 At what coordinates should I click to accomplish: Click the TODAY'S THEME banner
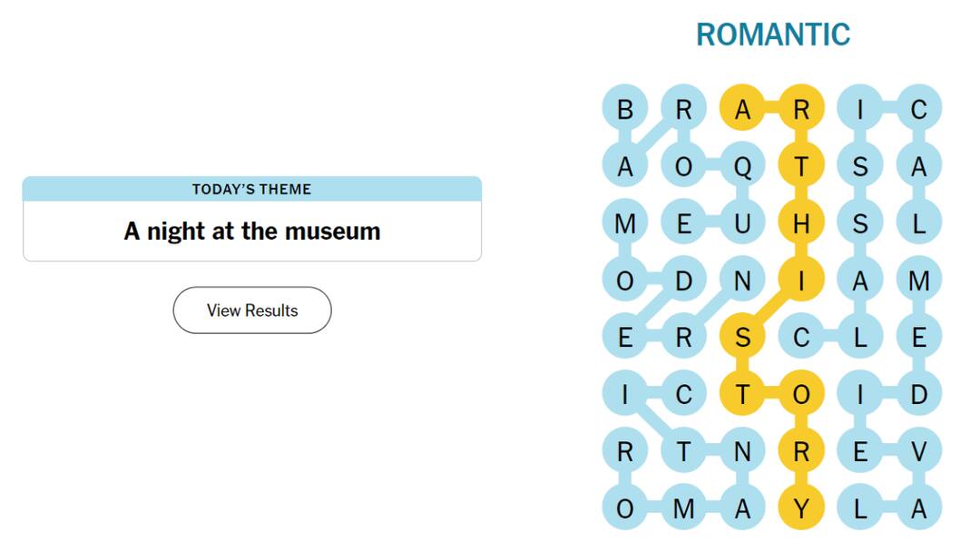tap(252, 189)
